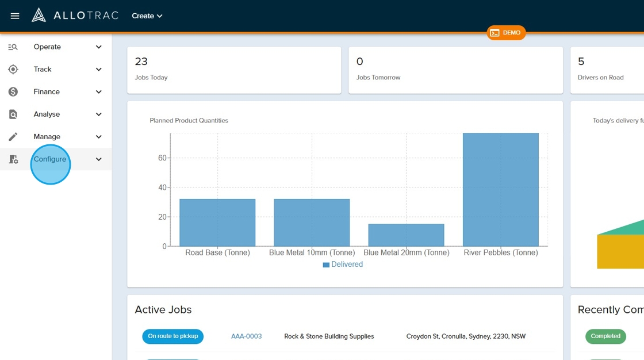The height and width of the screenshot is (360, 644).
Task: Click the On route to pickup status badge
Action: click(x=172, y=336)
